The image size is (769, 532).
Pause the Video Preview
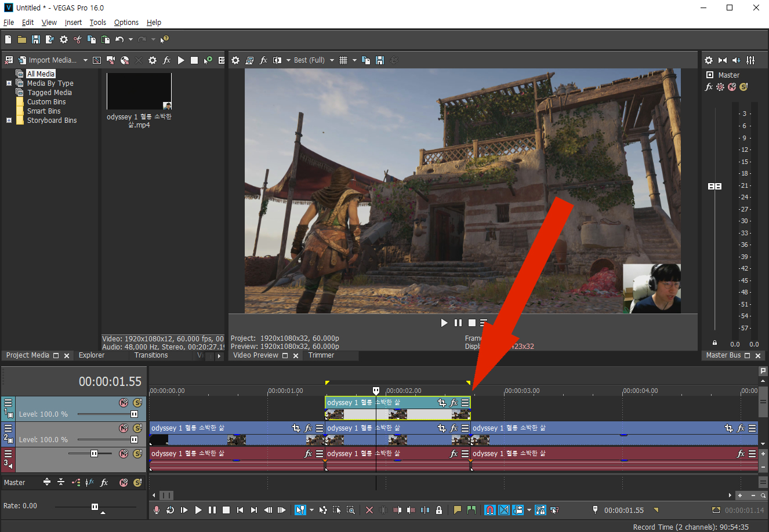pyautogui.click(x=458, y=323)
